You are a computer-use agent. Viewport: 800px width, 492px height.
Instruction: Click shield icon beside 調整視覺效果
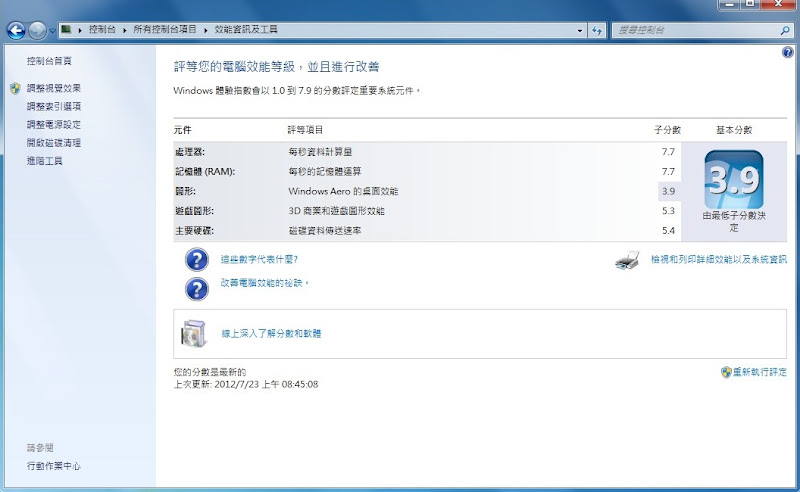click(15, 88)
